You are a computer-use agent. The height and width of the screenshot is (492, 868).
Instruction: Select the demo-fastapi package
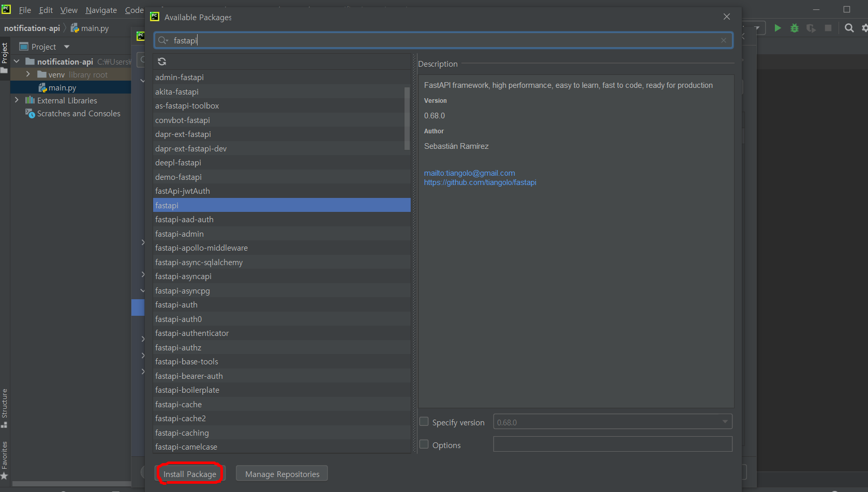(282, 177)
